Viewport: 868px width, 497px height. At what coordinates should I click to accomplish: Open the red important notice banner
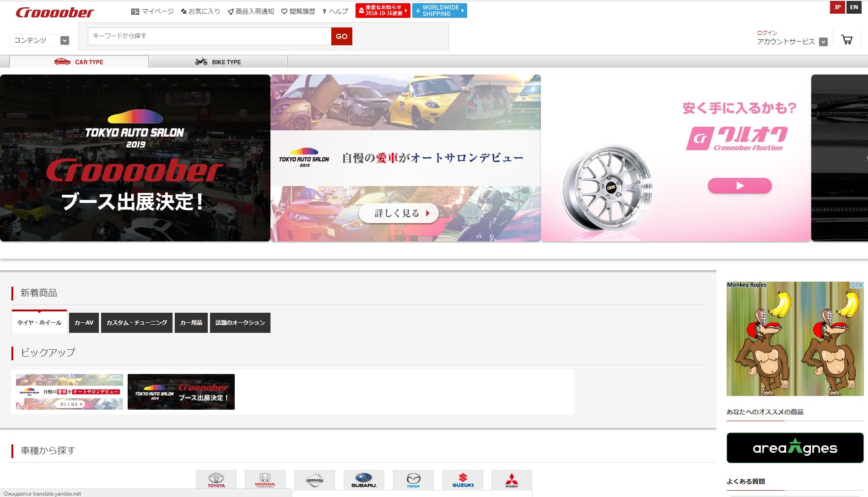click(x=383, y=11)
